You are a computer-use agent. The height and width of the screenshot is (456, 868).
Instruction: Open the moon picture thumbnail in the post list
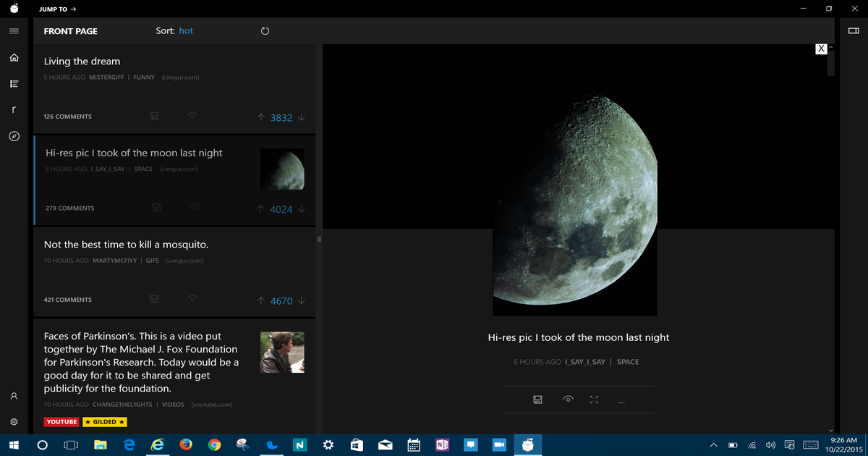(282, 169)
